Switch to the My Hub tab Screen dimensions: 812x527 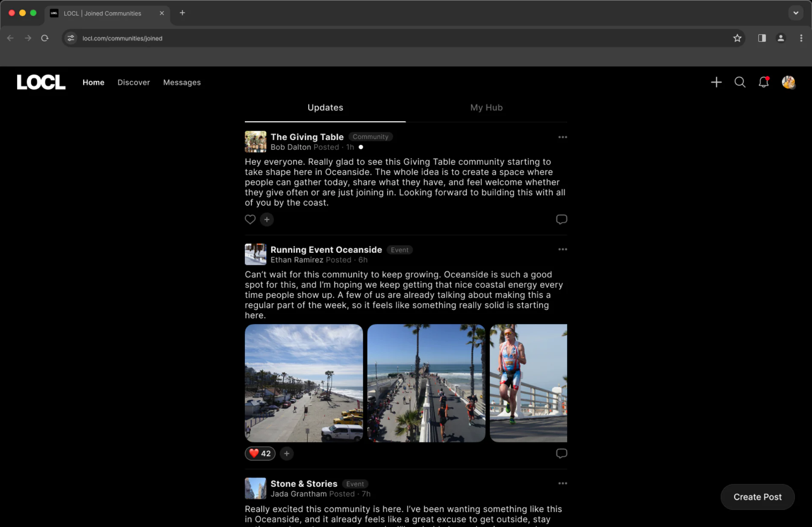tap(486, 108)
